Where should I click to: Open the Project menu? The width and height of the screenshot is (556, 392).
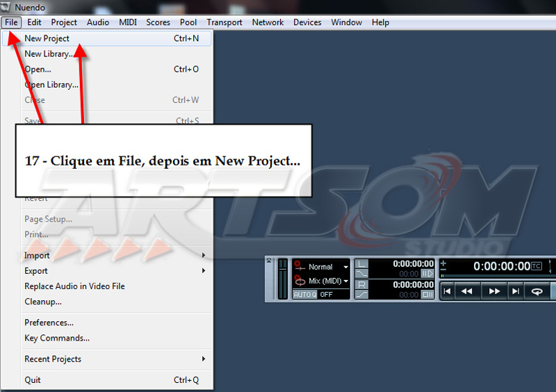64,22
